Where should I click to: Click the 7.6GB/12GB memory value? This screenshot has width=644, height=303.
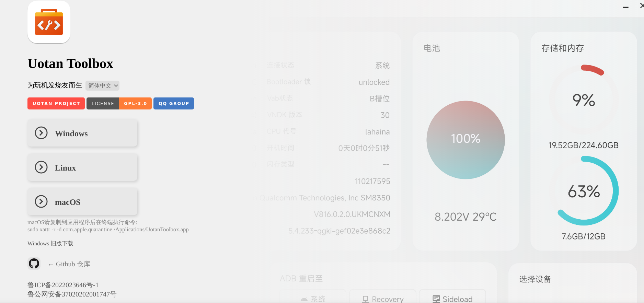[x=584, y=236]
